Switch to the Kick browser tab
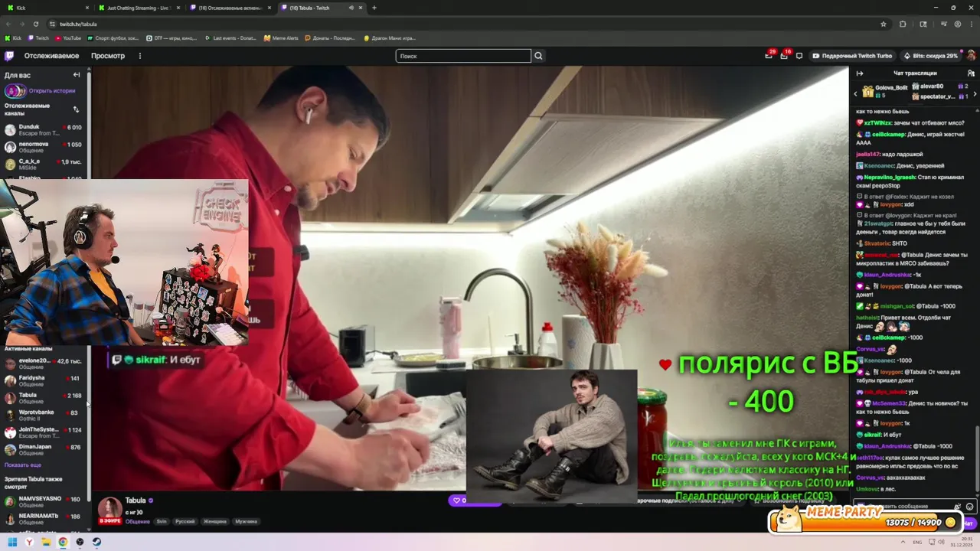 pyautogui.click(x=46, y=8)
